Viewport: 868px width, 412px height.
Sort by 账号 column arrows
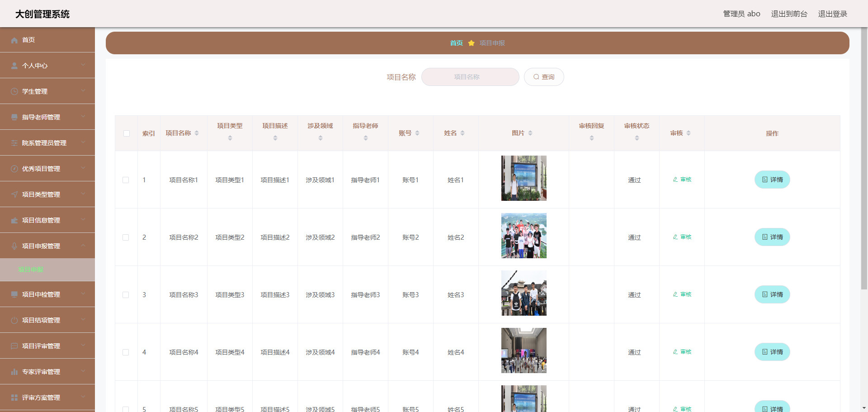point(417,133)
